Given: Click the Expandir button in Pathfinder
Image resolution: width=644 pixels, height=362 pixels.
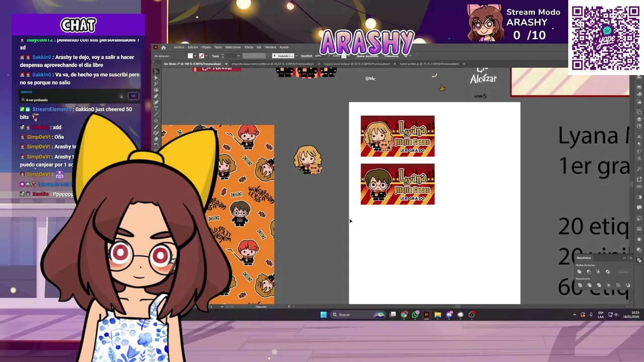Looking at the screenshot, I should coord(623,272).
